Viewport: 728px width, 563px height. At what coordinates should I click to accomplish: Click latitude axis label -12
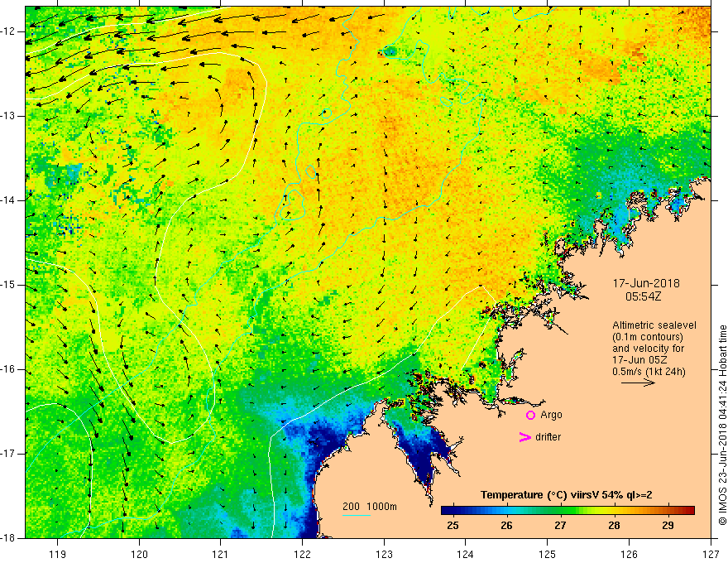(8, 31)
